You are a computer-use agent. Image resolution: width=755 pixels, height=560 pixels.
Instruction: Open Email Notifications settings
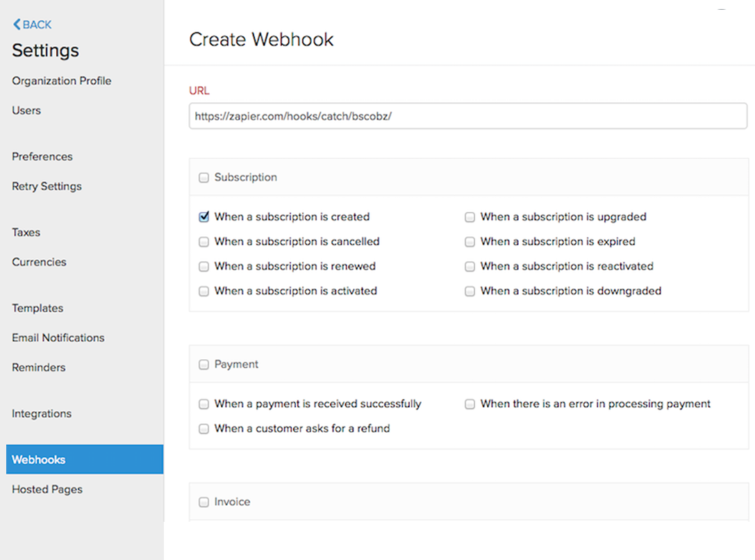(58, 338)
